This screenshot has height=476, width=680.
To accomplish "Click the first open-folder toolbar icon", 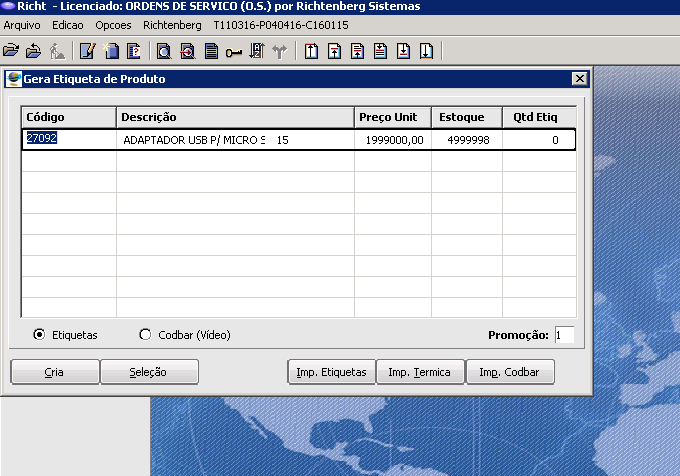I will (11, 51).
